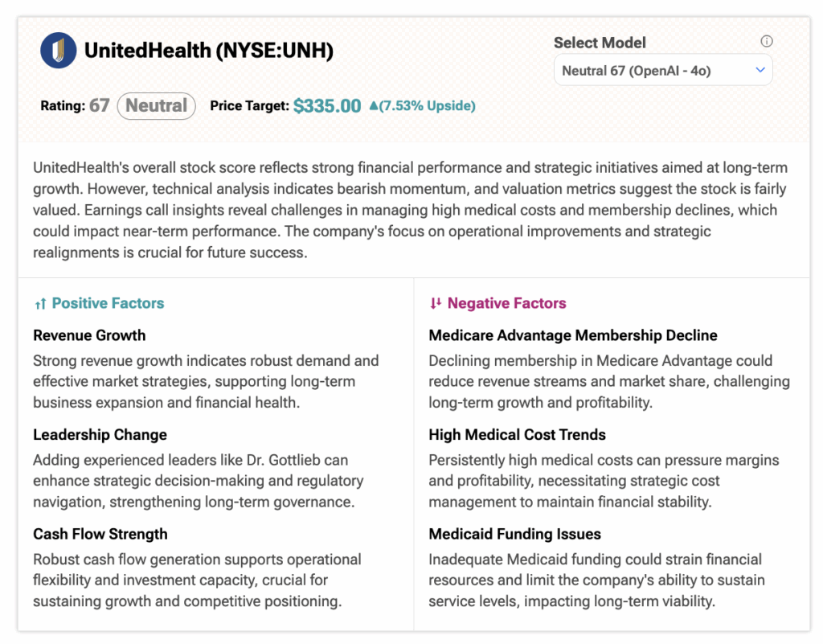
Task: Click the rating score number 67
Action: (x=99, y=105)
